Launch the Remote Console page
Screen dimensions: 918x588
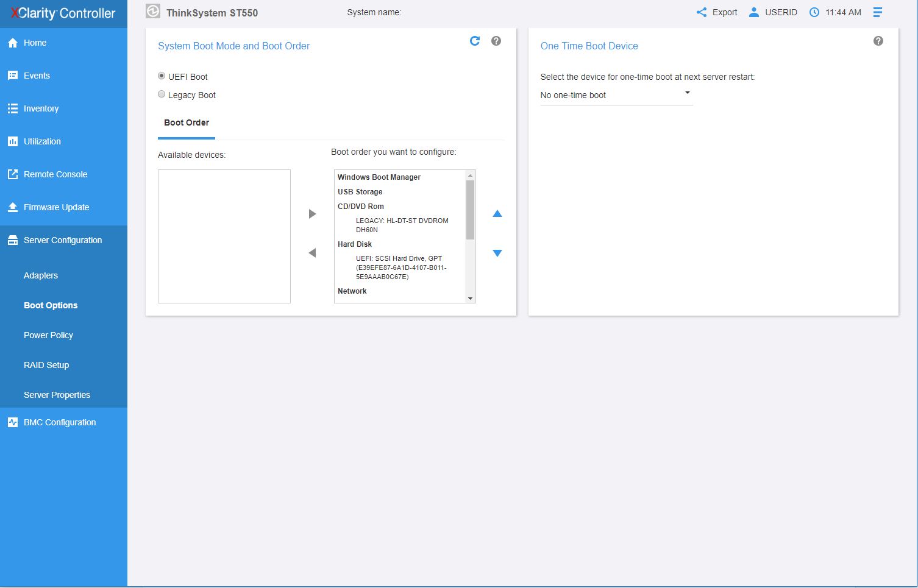pyautogui.click(x=63, y=174)
